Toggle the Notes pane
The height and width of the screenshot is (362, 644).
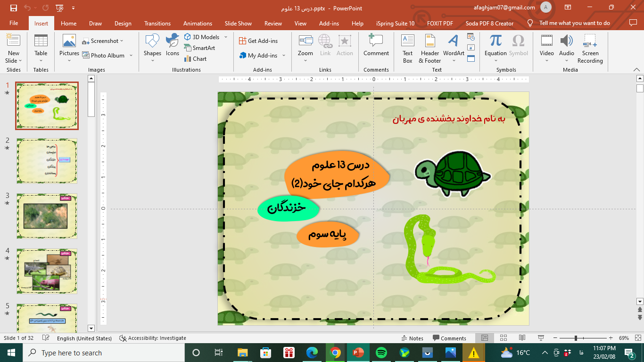(412, 338)
